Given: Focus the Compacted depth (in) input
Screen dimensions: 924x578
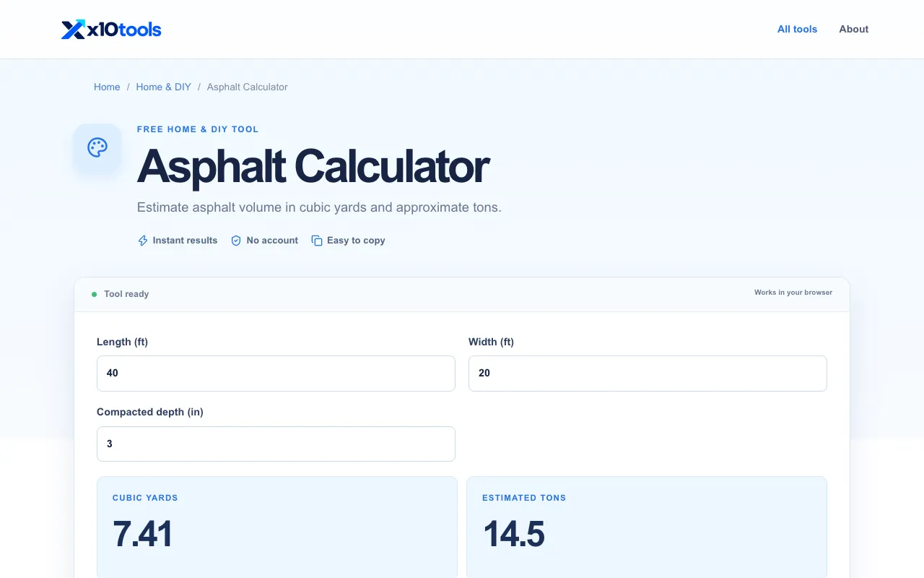Looking at the screenshot, I should pos(276,444).
